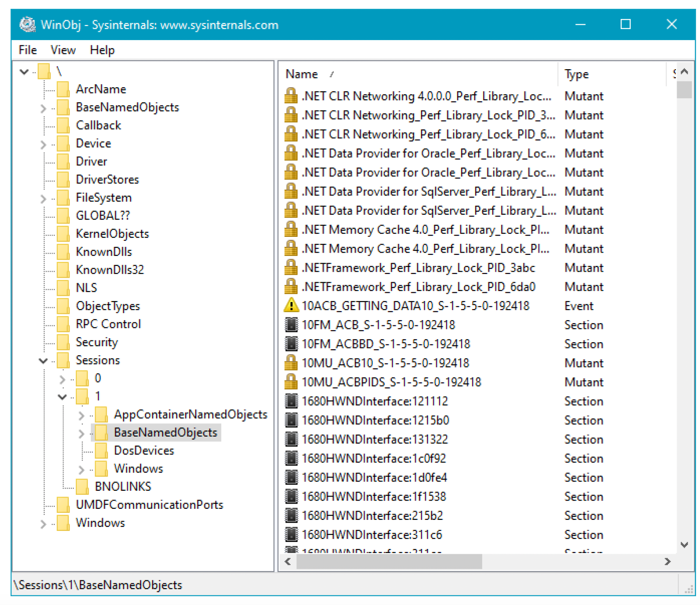Select DriverStores in the tree
This screenshot has height=605, width=700.
pyautogui.click(x=107, y=179)
